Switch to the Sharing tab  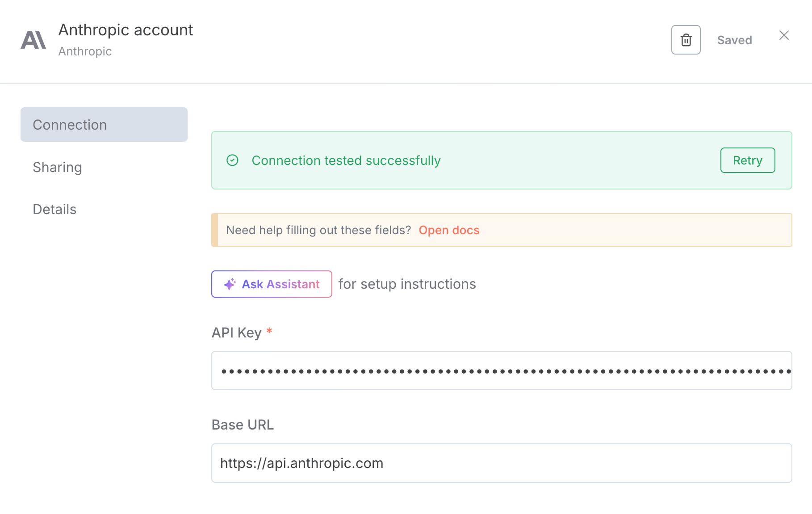(x=57, y=167)
